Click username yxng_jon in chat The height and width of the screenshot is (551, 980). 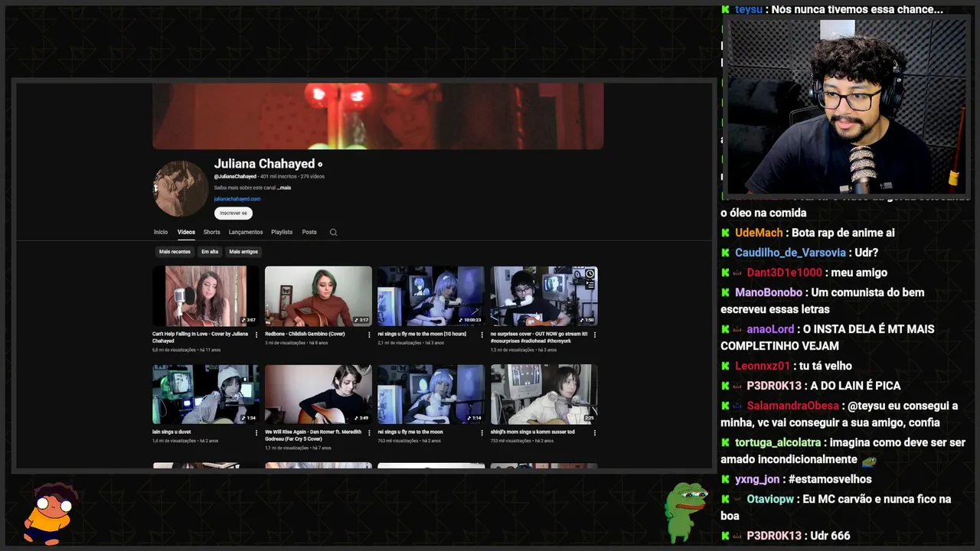[x=757, y=479]
